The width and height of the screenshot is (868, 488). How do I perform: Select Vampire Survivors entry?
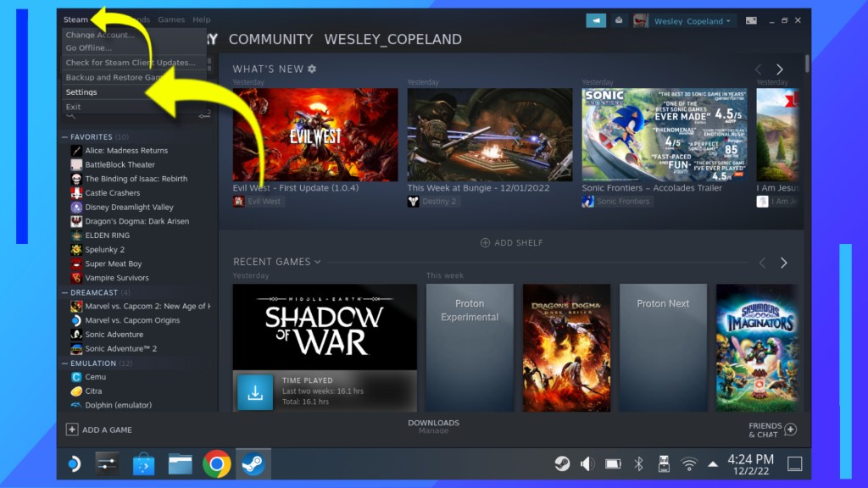pos(117,278)
